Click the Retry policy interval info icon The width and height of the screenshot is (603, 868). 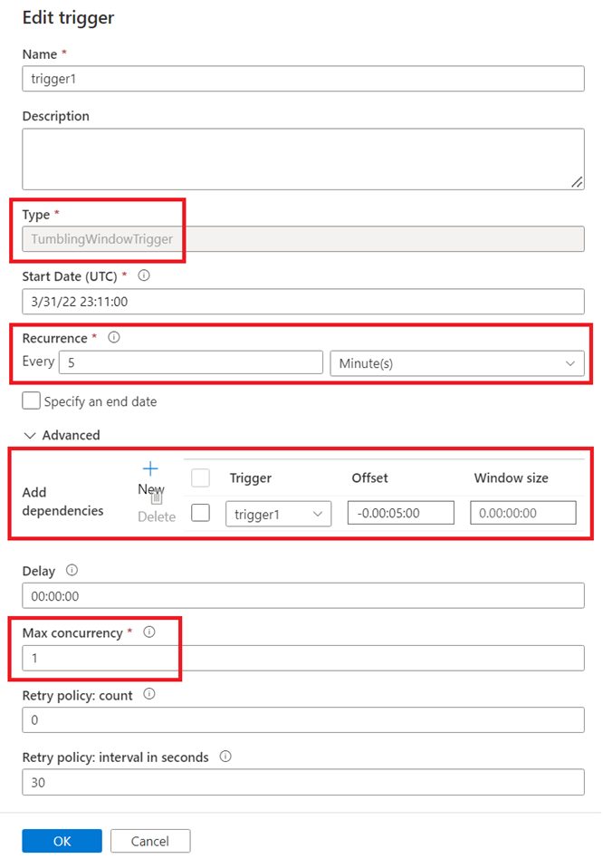pos(224,757)
